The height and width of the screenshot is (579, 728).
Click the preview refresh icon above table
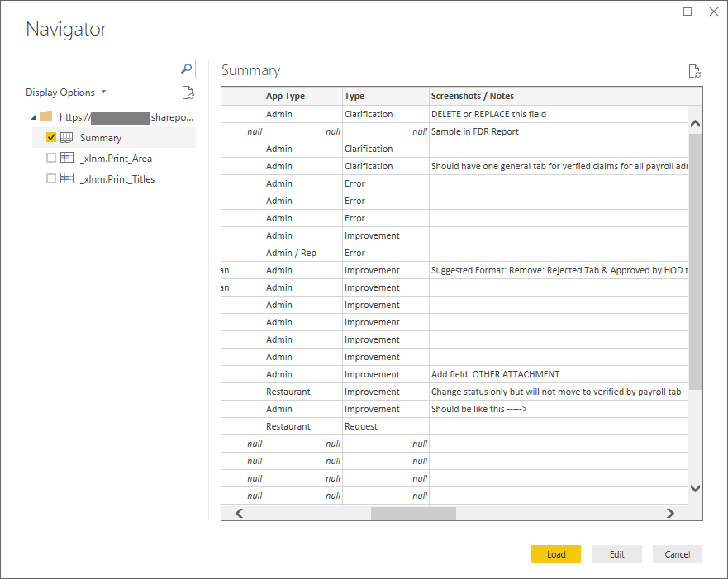[694, 71]
